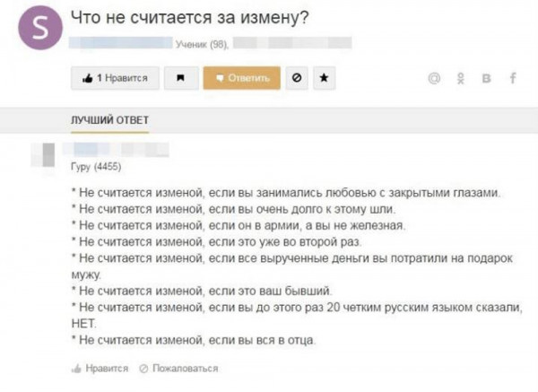Click the bookmark flag icon button
The image size is (538, 392).
tap(182, 79)
